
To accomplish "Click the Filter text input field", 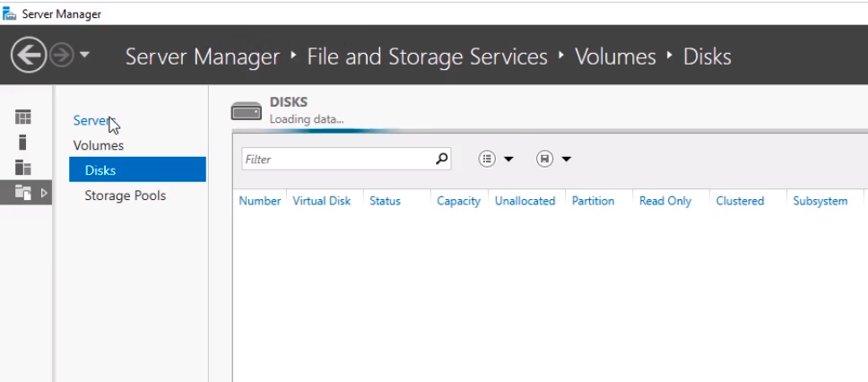I will [336, 159].
